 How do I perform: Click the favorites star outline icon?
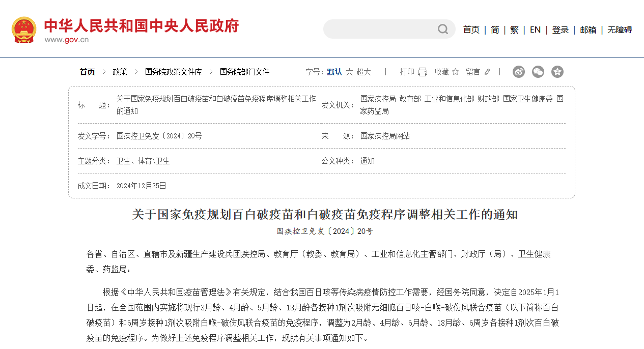tap(455, 72)
